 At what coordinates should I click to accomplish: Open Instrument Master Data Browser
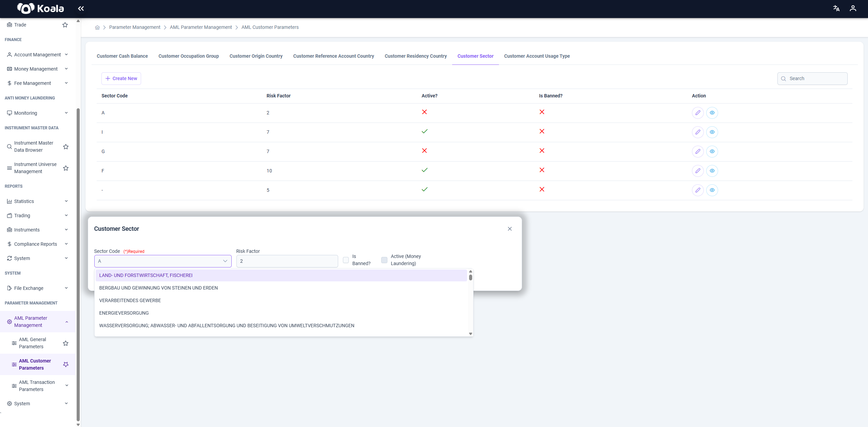click(x=34, y=147)
